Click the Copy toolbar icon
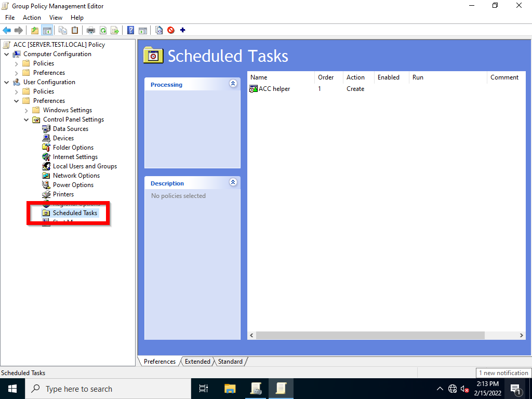The image size is (532, 399). pyautogui.click(x=63, y=30)
